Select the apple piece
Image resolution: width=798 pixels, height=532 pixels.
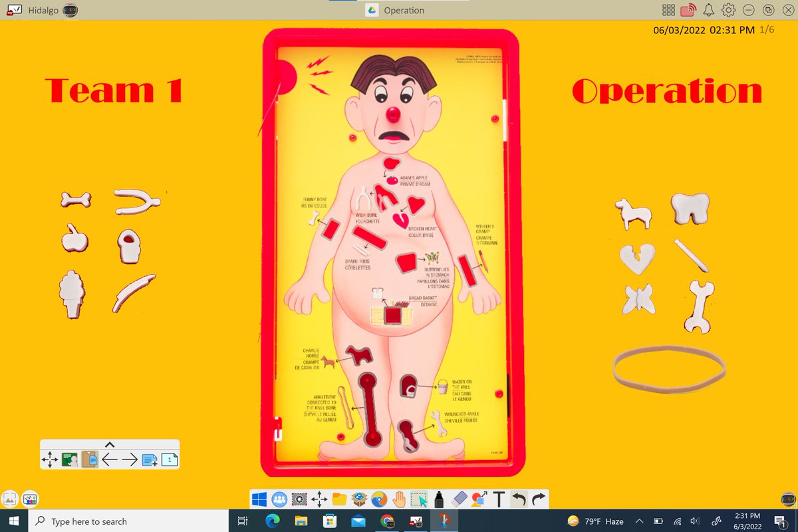click(x=75, y=238)
